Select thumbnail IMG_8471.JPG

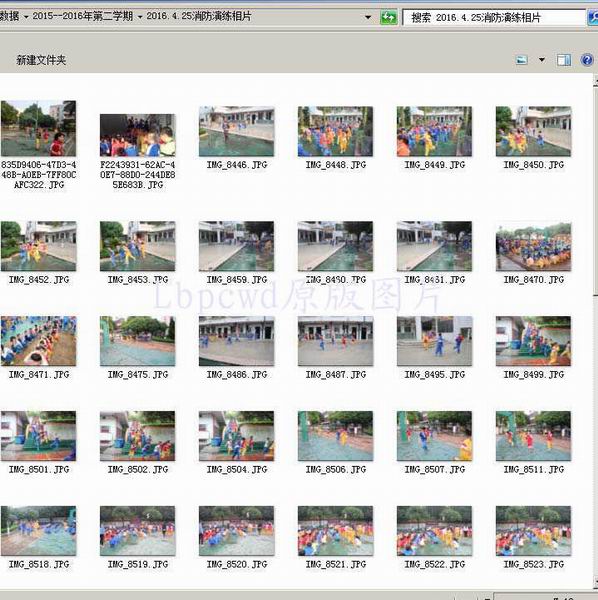tap(38, 341)
